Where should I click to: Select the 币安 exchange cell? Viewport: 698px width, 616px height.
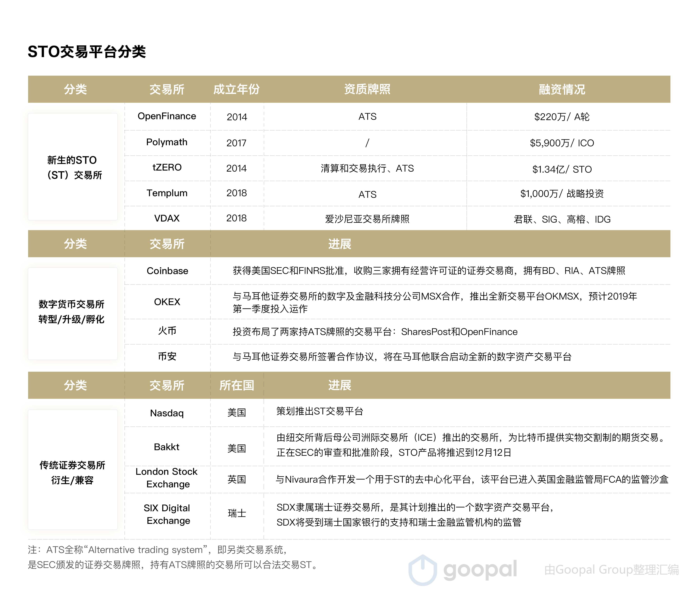(167, 357)
